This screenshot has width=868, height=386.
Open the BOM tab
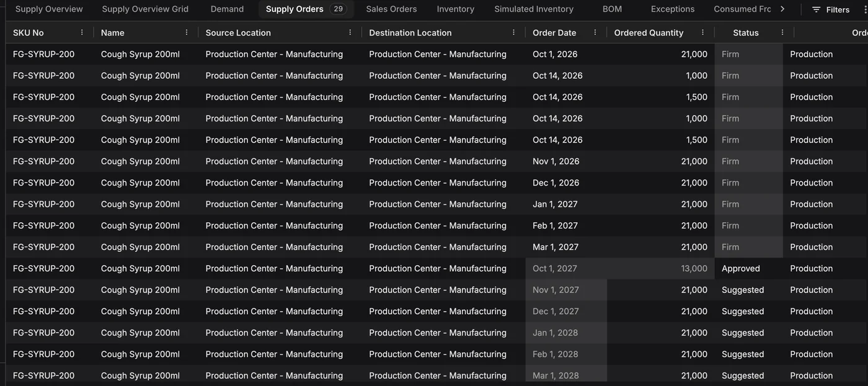pyautogui.click(x=612, y=9)
